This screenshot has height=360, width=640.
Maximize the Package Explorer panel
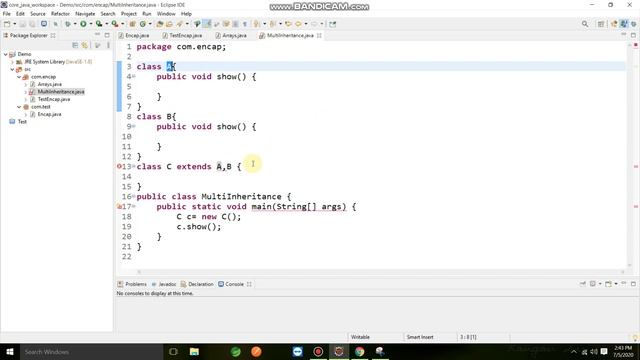click(x=107, y=35)
